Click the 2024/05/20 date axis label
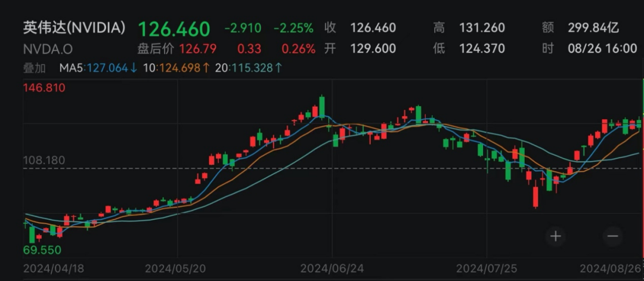The height and width of the screenshot is (281, 644). (176, 268)
